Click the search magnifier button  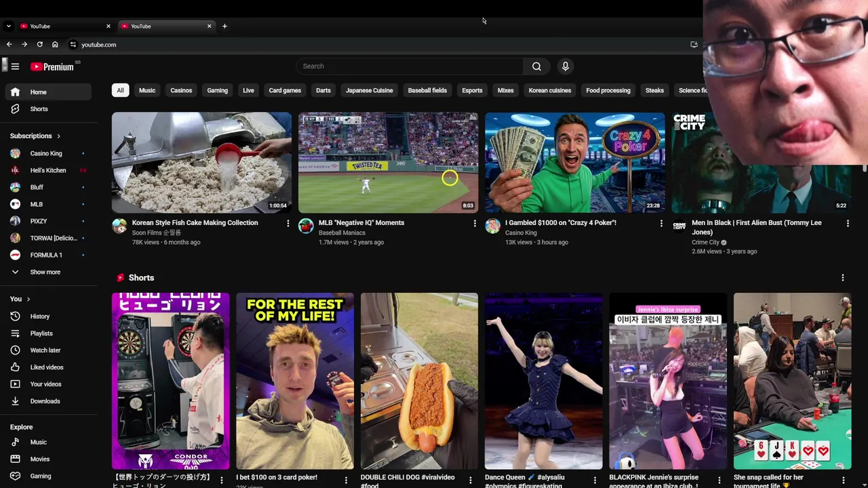point(536,66)
